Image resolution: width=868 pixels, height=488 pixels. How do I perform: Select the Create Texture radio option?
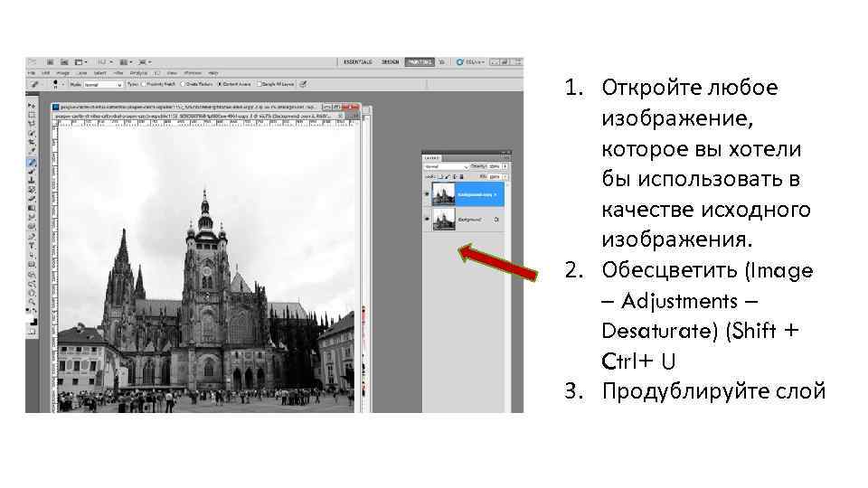[183, 84]
